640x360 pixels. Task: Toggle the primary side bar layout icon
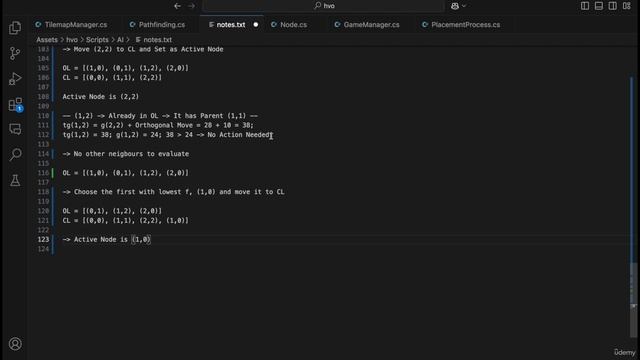click(x=585, y=6)
